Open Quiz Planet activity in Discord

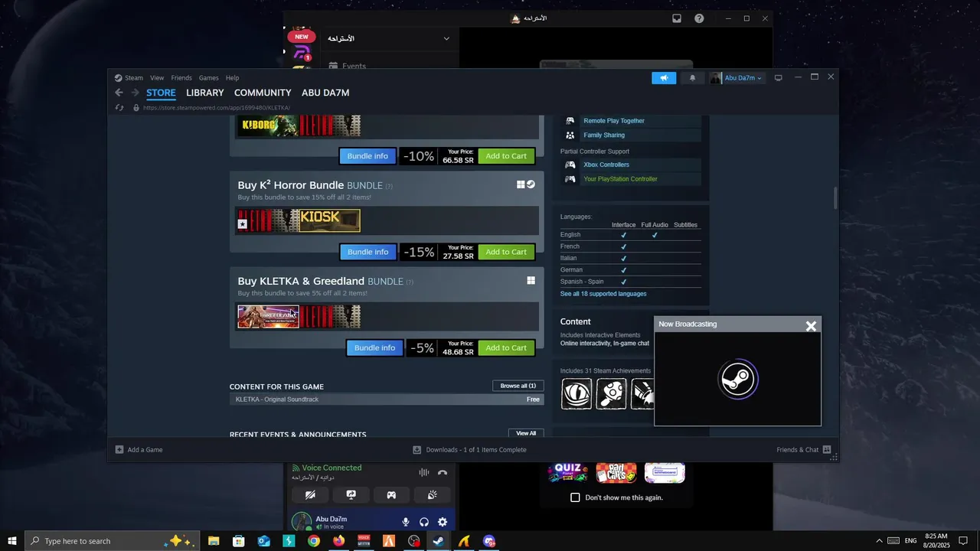[568, 472]
